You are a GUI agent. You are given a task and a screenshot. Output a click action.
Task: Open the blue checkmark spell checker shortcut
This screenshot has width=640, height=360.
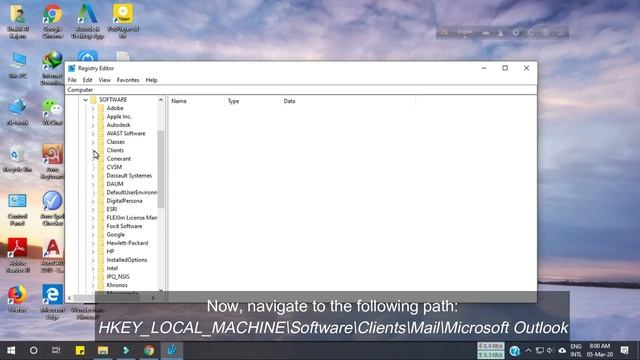click(53, 208)
